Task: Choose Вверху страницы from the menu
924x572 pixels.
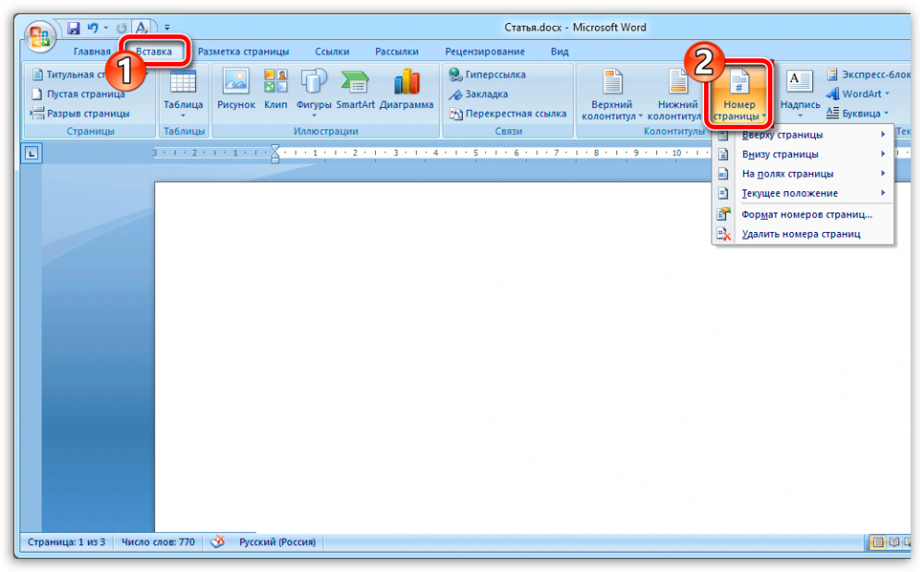Action: 803,135
